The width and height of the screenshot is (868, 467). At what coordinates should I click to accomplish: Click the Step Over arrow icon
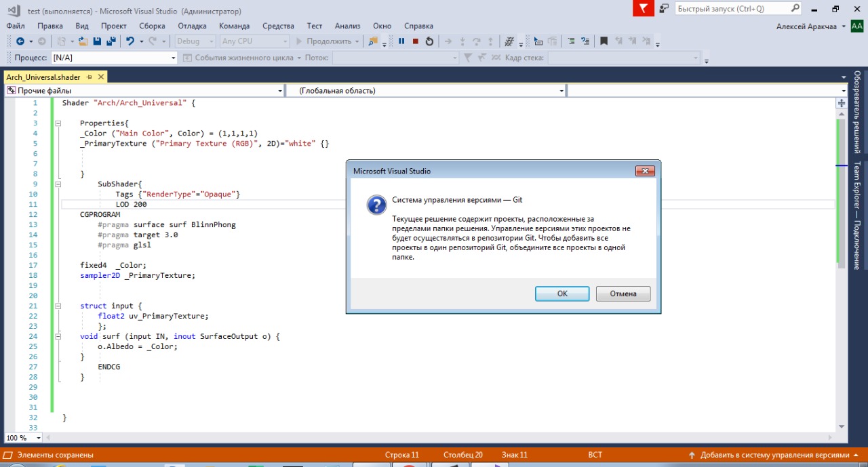coord(477,41)
